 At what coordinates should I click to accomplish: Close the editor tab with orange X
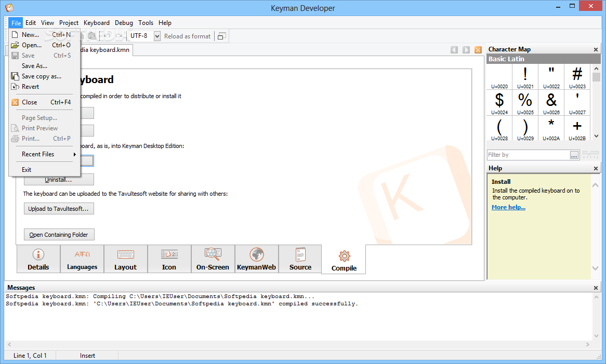(478, 50)
